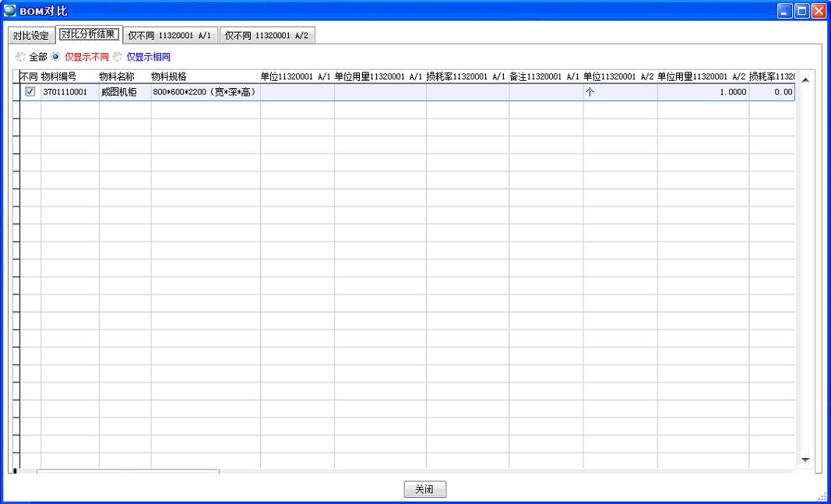
Task: Minimize the BOM对比 window
Action: pos(786,11)
